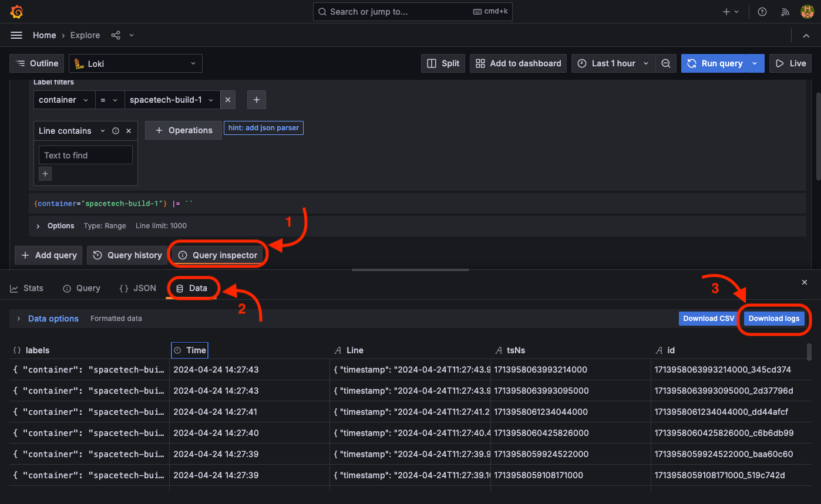Screen dimensions: 821x504
Task: Click the Search or jump to field
Action: point(413,12)
